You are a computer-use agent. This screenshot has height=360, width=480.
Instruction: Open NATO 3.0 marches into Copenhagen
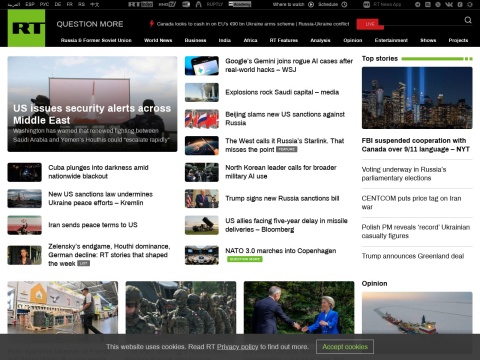click(281, 251)
